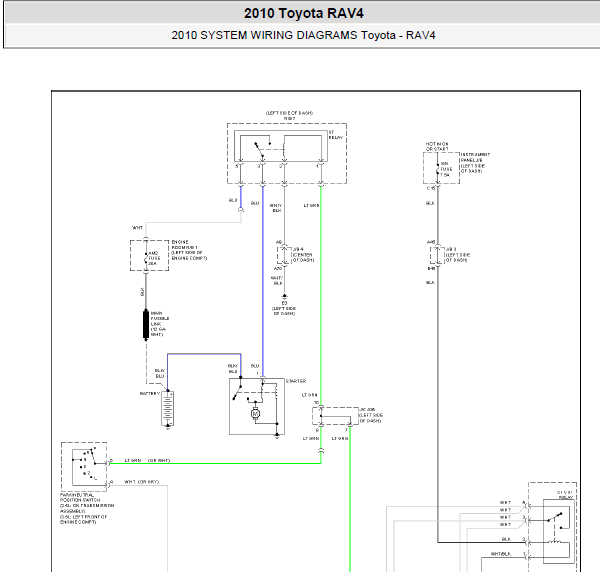Viewport: 600px width, 572px height.
Task: Click the J/C junction connector box
Action: [x=335, y=416]
